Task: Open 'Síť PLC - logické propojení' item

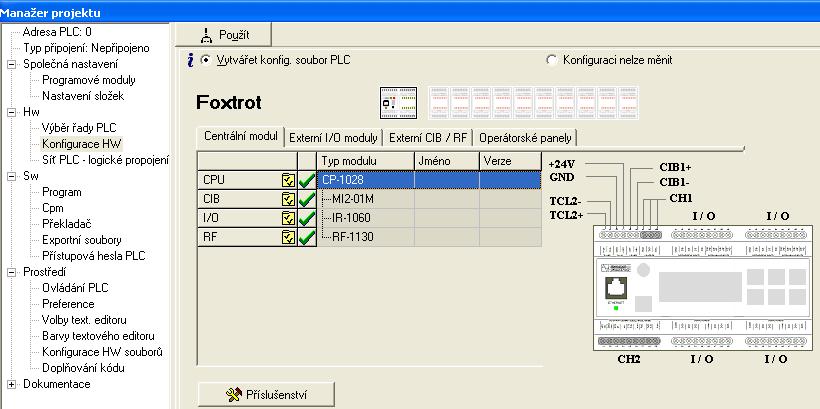Action: (106, 160)
